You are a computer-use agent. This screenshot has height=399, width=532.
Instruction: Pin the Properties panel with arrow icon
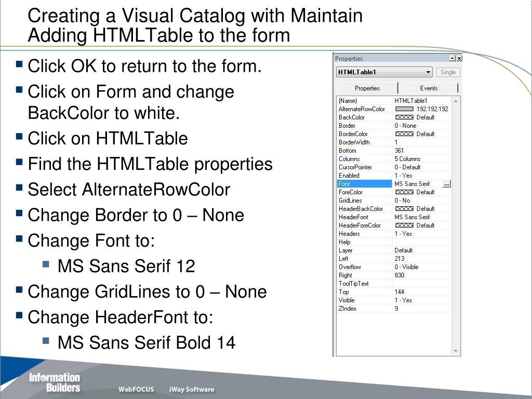click(452, 58)
